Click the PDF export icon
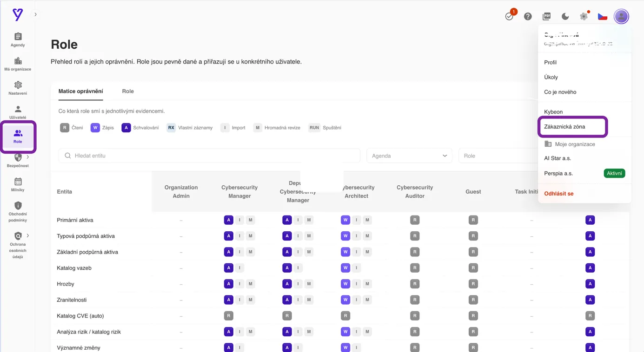This screenshot has height=352, width=644. tap(547, 16)
